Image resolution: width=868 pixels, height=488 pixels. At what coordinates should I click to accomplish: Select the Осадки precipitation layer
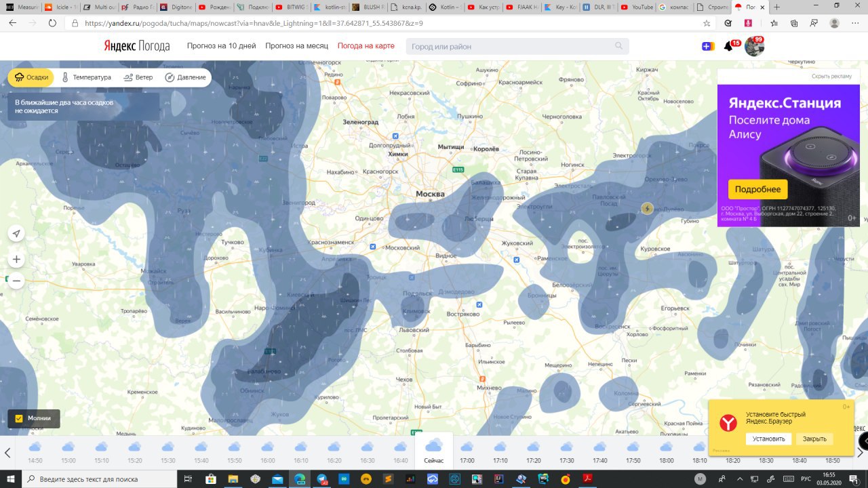(x=31, y=77)
